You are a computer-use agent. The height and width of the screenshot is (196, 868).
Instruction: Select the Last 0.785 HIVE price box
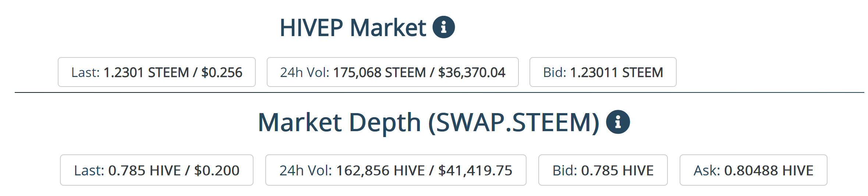(x=157, y=170)
